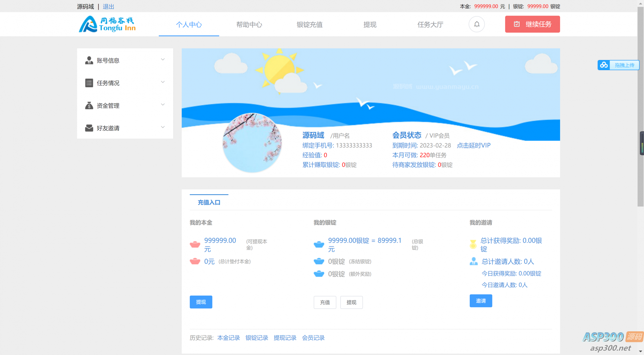Switch to the 充值入口 tab
The image size is (644, 355).
coord(209,202)
